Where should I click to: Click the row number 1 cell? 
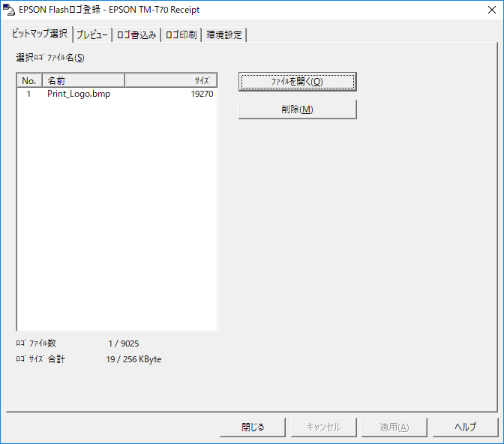29,94
